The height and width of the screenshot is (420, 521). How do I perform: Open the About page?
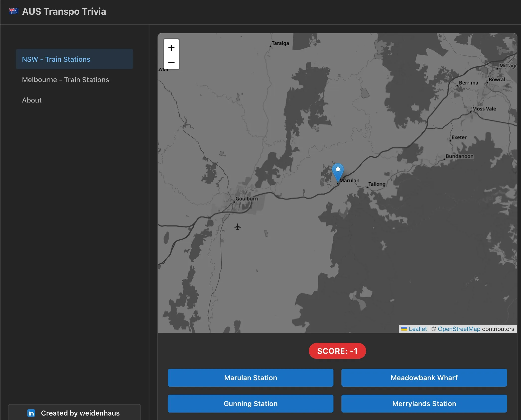pyautogui.click(x=74, y=100)
